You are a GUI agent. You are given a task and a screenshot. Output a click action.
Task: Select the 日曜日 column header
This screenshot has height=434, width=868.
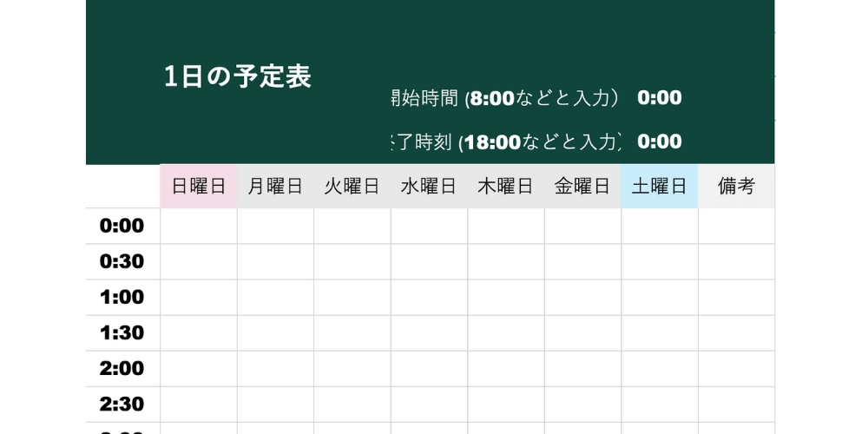click(199, 186)
